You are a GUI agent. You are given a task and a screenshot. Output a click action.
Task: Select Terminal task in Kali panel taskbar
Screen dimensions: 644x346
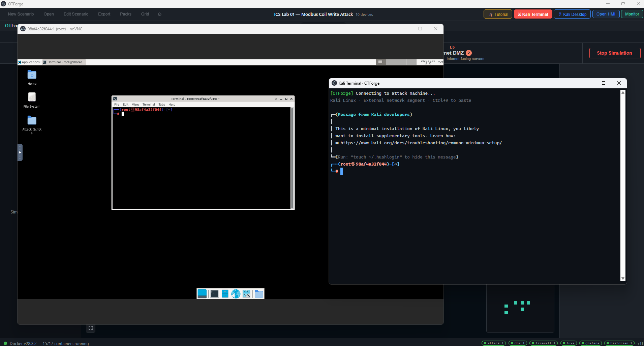[x=64, y=62]
